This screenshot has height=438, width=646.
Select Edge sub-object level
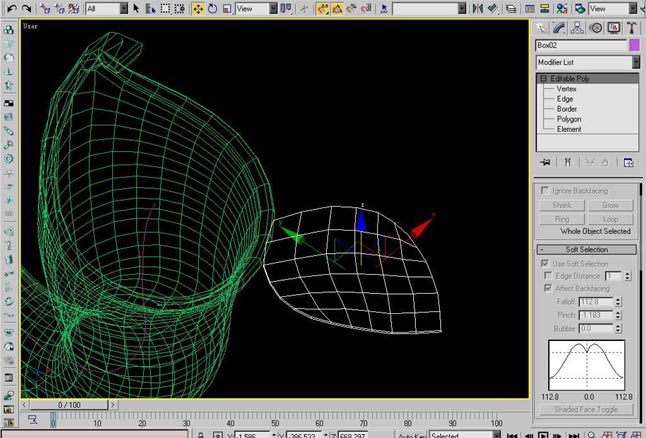point(565,99)
